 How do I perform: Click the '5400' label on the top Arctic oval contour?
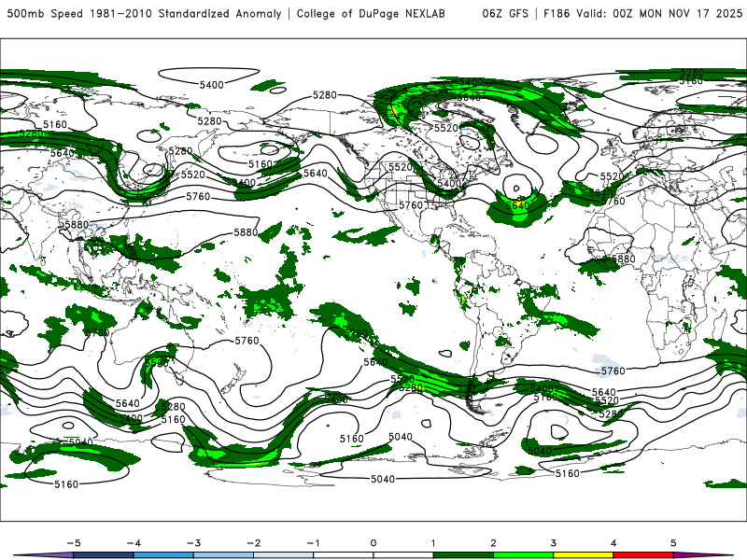tap(212, 85)
